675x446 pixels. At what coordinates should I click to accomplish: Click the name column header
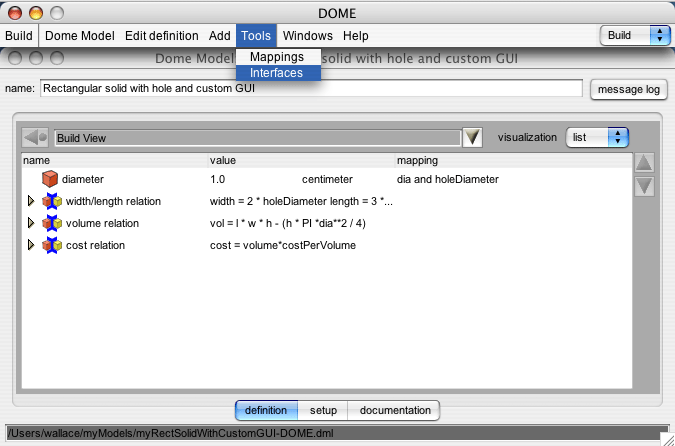(115, 160)
